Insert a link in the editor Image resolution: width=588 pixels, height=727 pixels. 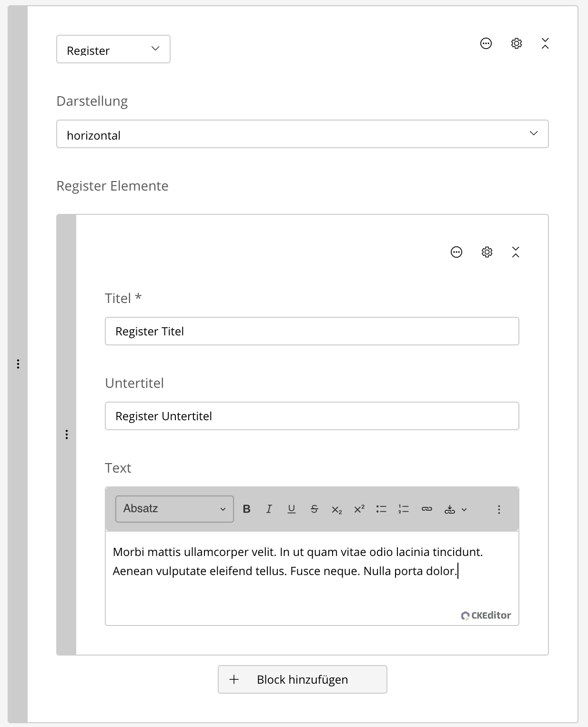(426, 509)
